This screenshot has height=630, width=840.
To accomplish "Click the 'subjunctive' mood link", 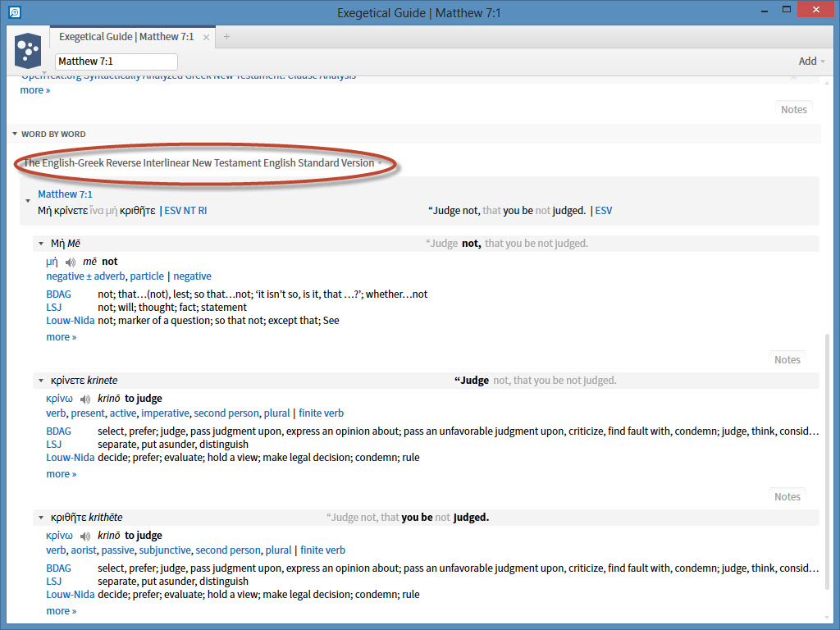I will 165,550.
